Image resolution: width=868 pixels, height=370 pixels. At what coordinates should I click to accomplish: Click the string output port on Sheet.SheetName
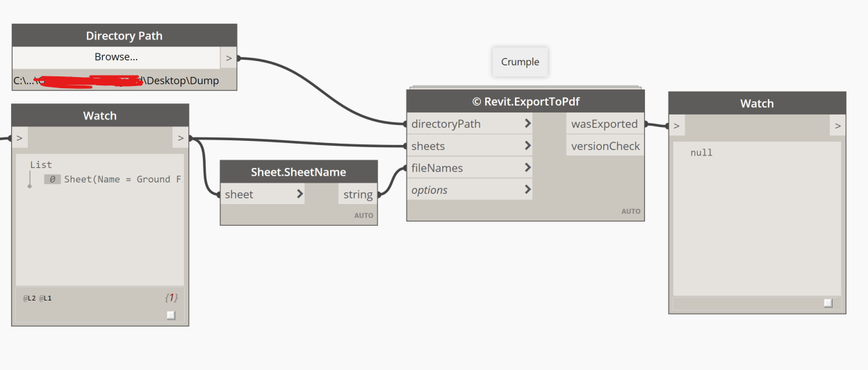358,195
